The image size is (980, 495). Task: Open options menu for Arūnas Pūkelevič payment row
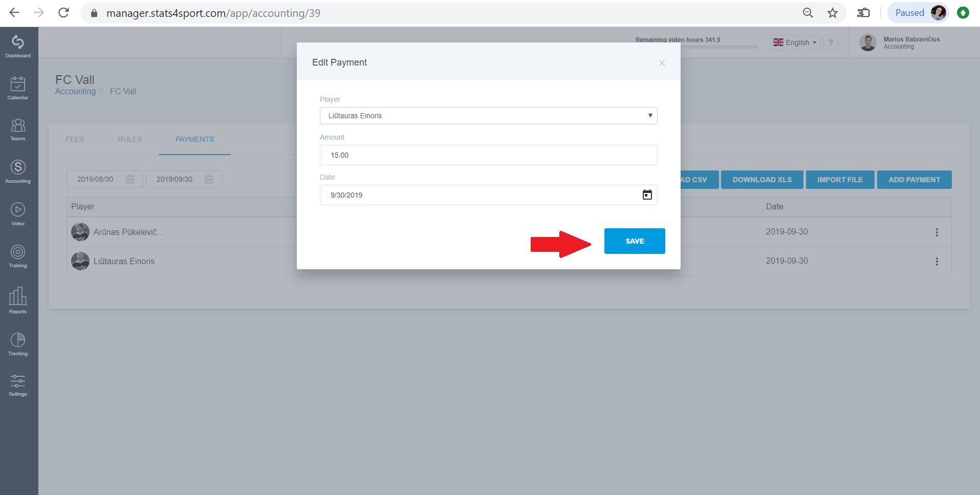click(937, 232)
